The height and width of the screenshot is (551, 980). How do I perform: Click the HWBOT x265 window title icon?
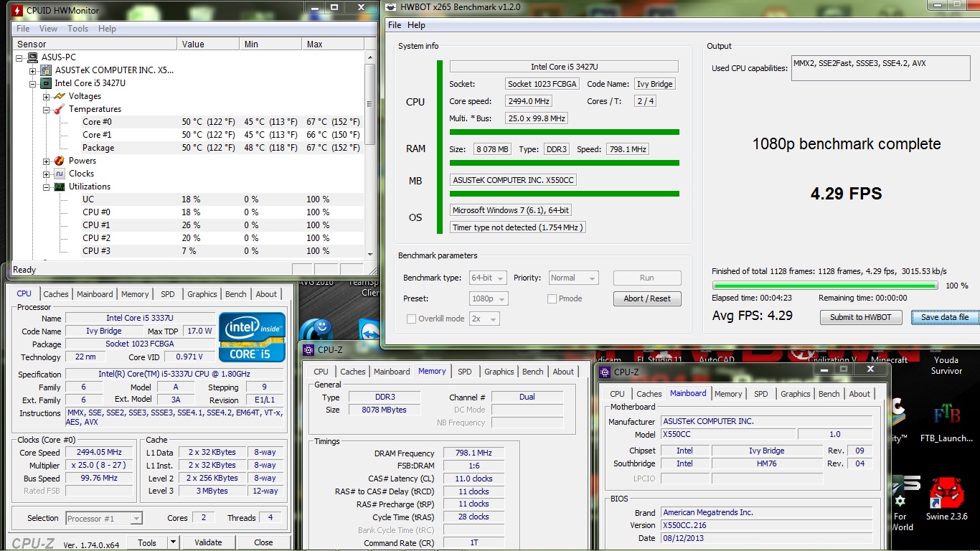coord(390,7)
